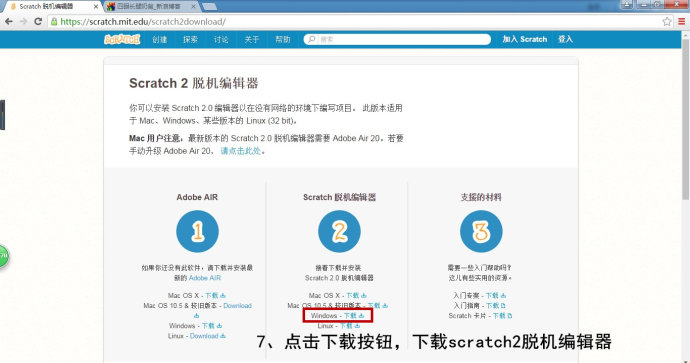This screenshot has height=363, width=690.
Task: Download Scratch editor for Linux
Action: point(350,326)
